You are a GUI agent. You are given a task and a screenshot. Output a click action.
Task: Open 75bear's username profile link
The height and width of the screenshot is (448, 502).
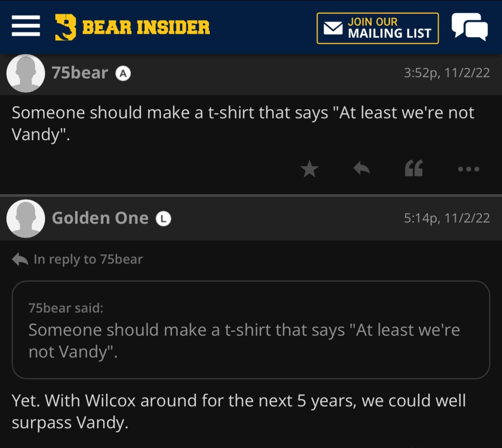80,73
